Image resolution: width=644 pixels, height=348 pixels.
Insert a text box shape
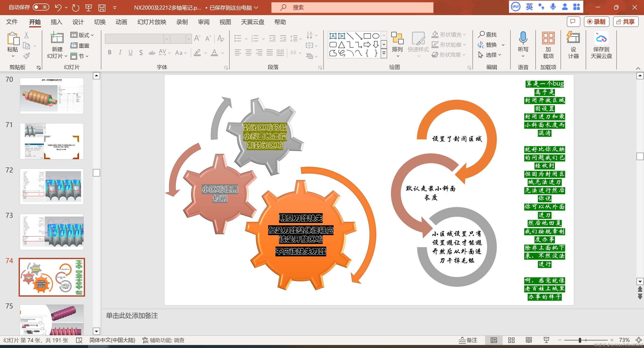tap(333, 36)
